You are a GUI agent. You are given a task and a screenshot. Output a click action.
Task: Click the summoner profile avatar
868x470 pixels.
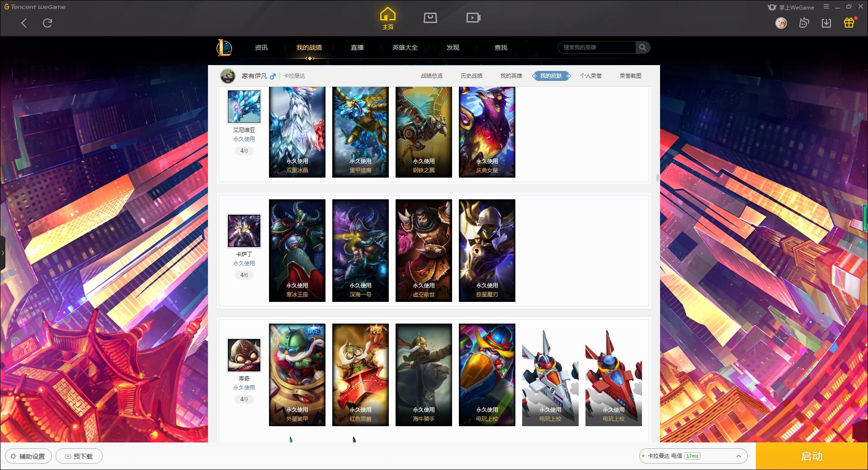[228, 76]
